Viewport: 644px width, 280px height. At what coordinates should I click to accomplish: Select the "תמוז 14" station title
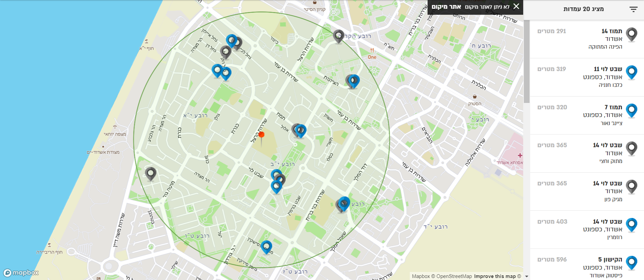pos(612,31)
